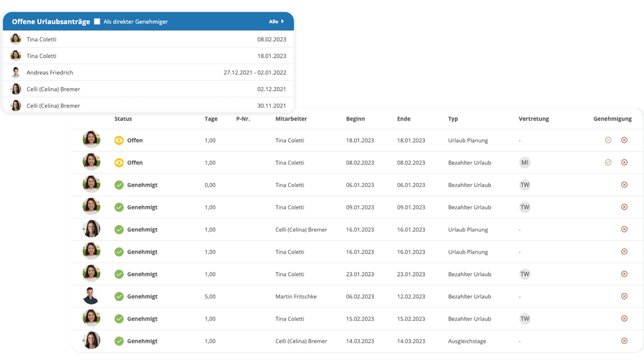Click the yellow Offen status icon for 08.02.2023
Image resolution: width=644 pixels, height=362 pixels.
(120, 162)
